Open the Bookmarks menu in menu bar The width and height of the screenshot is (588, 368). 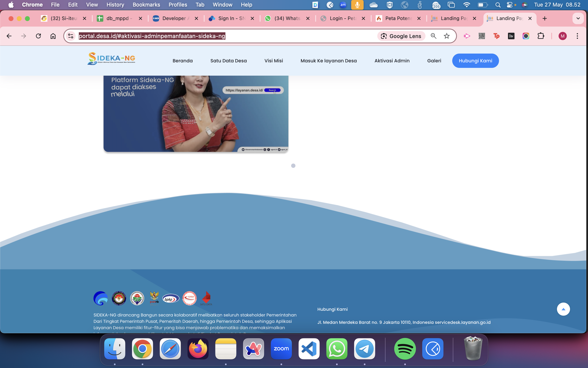(x=146, y=5)
